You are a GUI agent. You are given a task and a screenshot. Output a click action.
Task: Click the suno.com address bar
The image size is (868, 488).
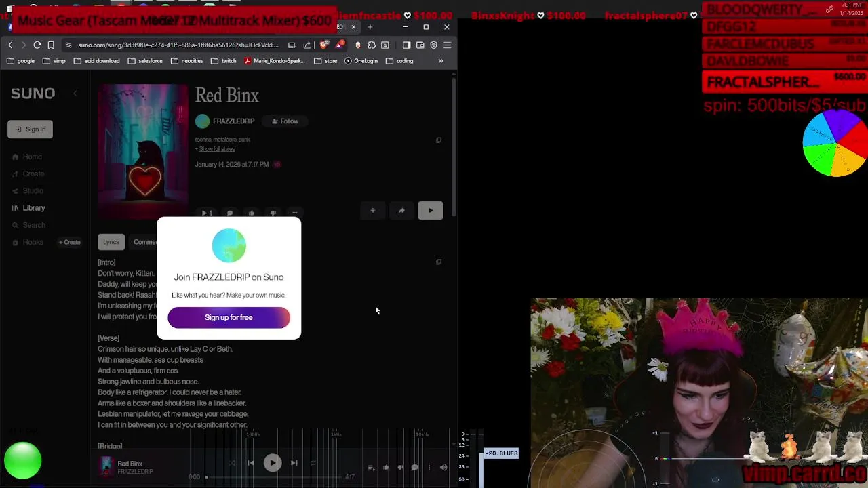pos(178,45)
